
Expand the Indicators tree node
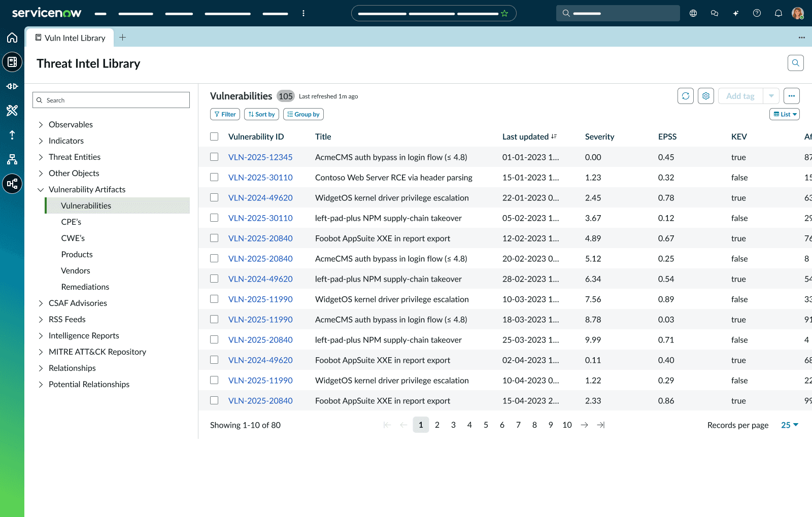41,141
